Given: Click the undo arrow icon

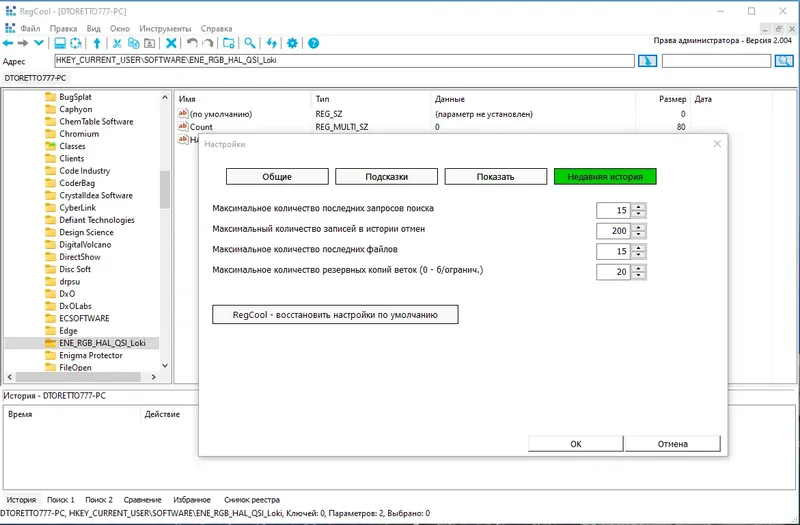Looking at the screenshot, I should point(192,43).
